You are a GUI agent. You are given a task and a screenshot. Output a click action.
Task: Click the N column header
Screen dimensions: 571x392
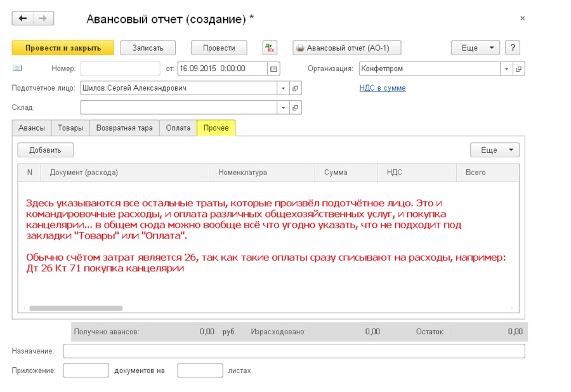(29, 173)
